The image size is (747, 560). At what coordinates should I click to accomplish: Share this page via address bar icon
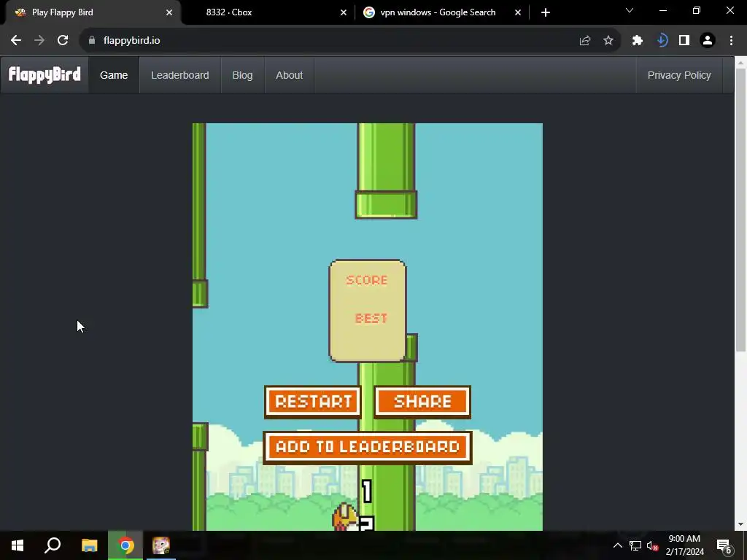click(x=585, y=41)
